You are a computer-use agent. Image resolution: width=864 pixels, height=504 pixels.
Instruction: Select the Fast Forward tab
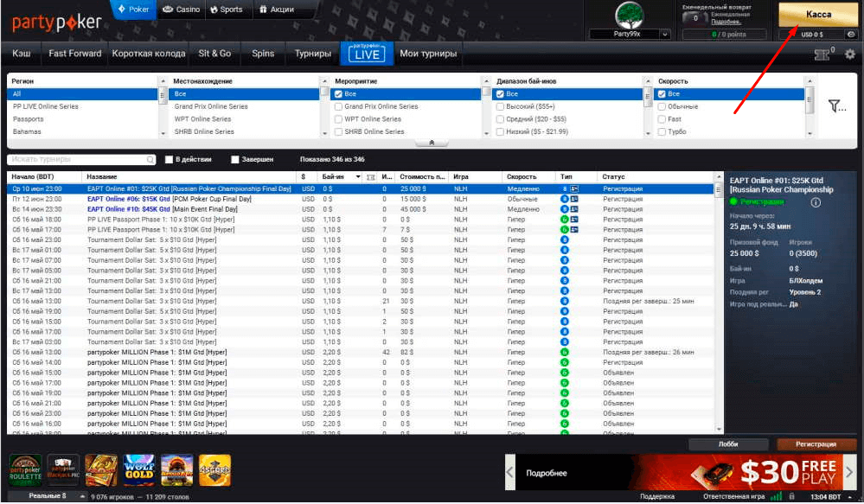coord(75,54)
